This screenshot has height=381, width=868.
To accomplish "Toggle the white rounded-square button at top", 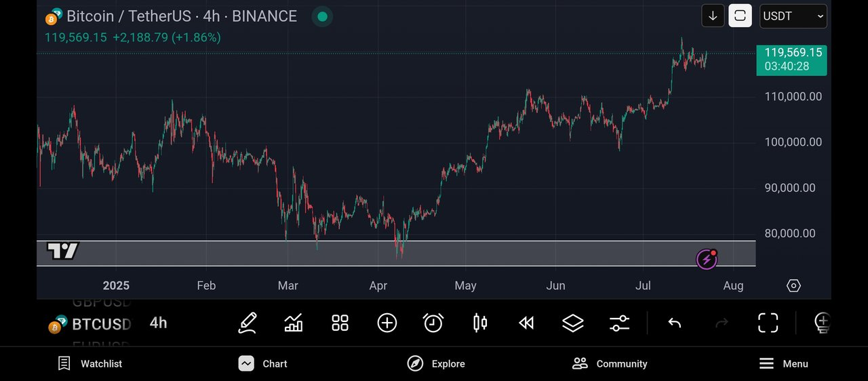I will pyautogui.click(x=740, y=16).
